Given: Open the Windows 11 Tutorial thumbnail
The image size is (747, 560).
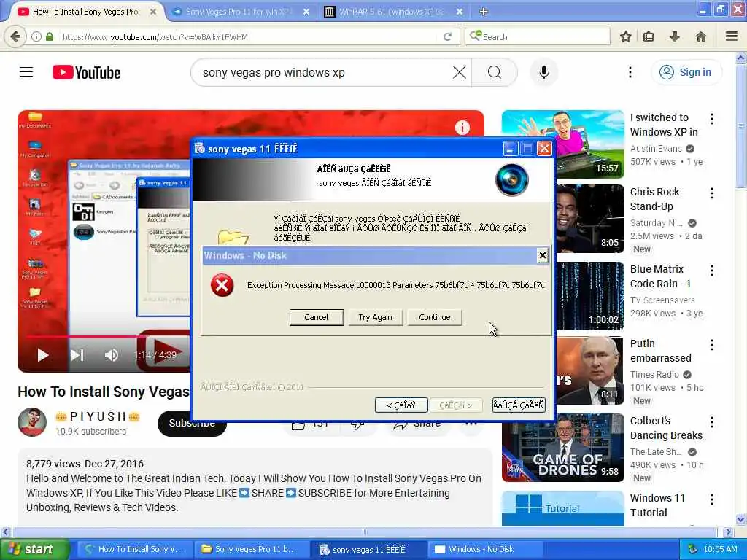Looking at the screenshot, I should coord(563,508).
